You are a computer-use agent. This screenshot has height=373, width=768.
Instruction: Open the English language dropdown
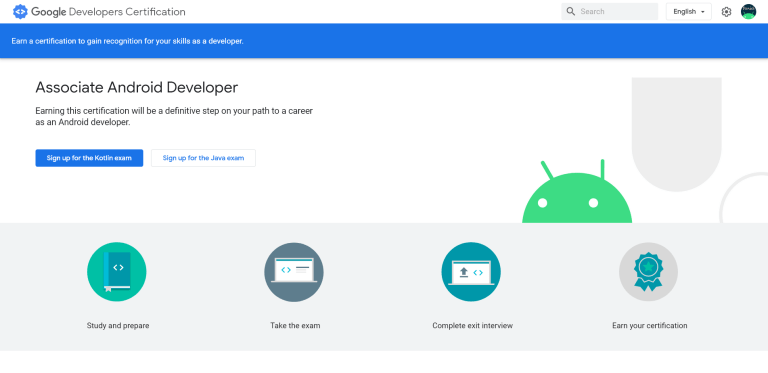(x=689, y=12)
